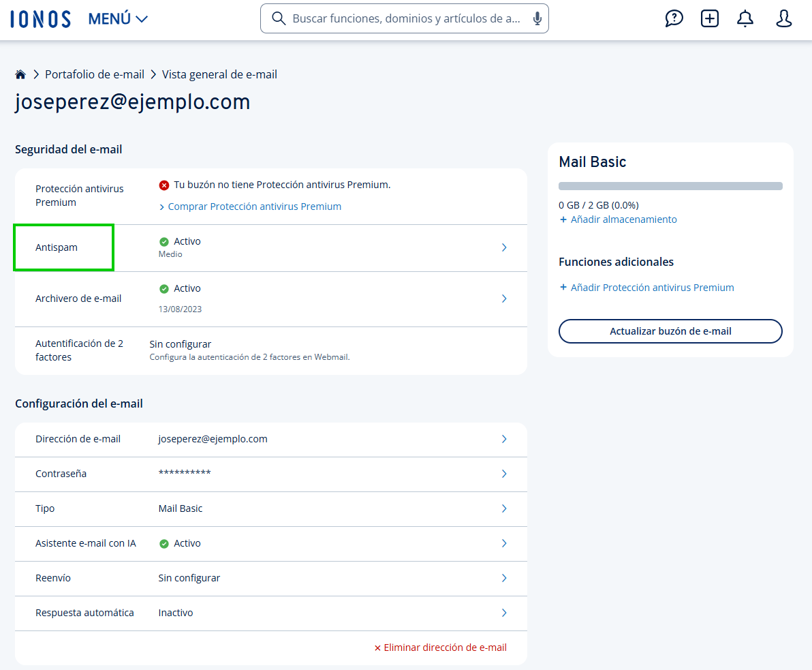
Task: Click green check for Asistente e-mail con IA
Action: (164, 543)
